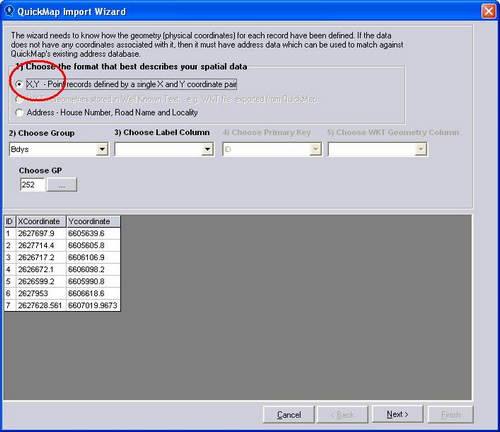Select cell with value 6605605.8
The height and width of the screenshot is (432, 500).
pos(93,245)
